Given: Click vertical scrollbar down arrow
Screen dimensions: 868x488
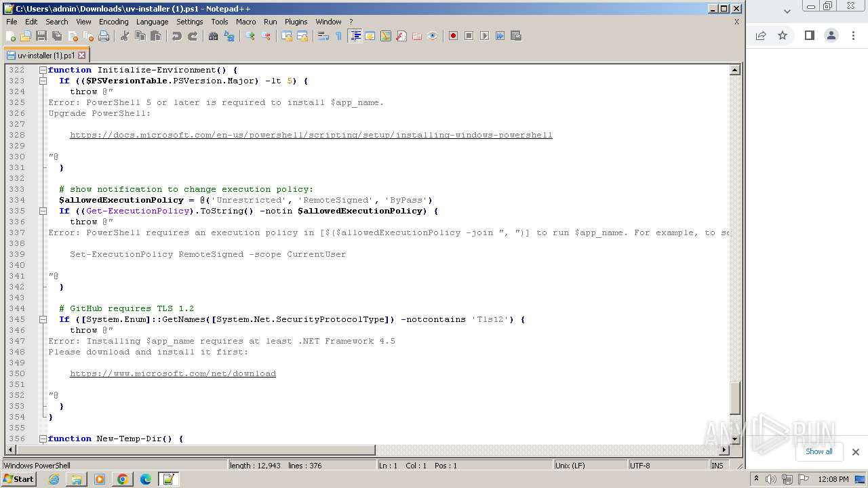Looking at the screenshot, I should pos(734,439).
